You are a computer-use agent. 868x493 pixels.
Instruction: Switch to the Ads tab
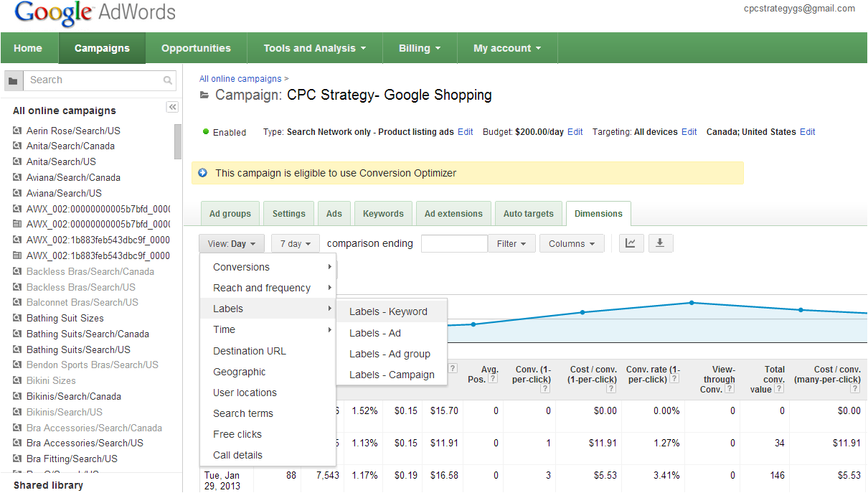tap(334, 214)
